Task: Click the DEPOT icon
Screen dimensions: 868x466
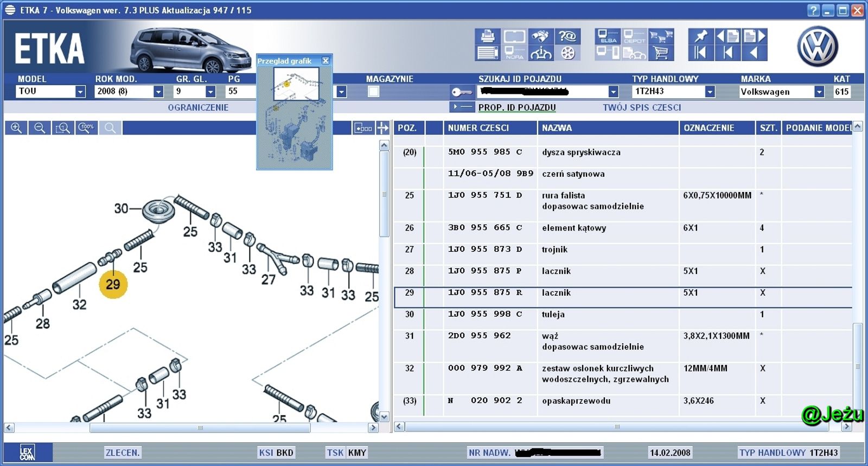Action: pyautogui.click(x=634, y=36)
